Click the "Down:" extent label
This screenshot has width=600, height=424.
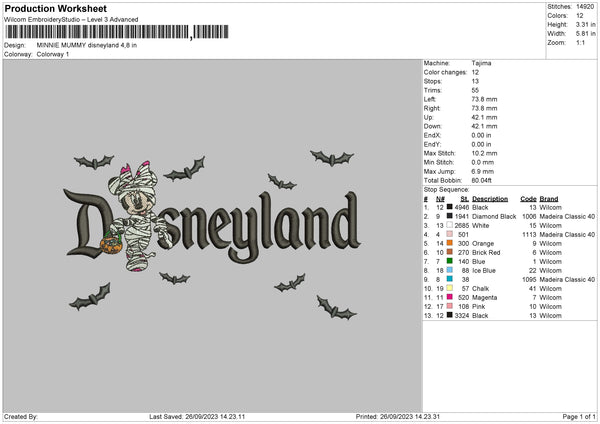[x=432, y=126]
